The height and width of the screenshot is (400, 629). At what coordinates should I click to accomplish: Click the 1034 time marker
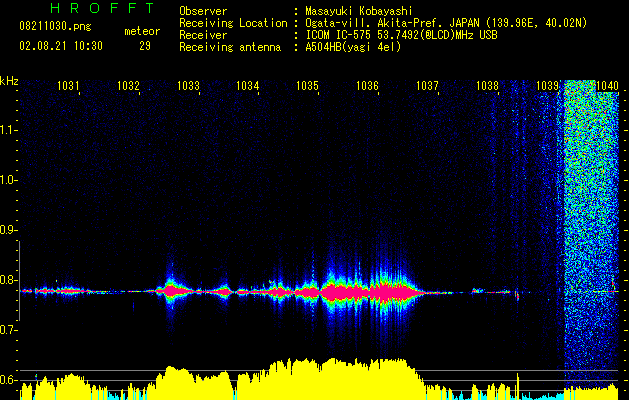[248, 85]
